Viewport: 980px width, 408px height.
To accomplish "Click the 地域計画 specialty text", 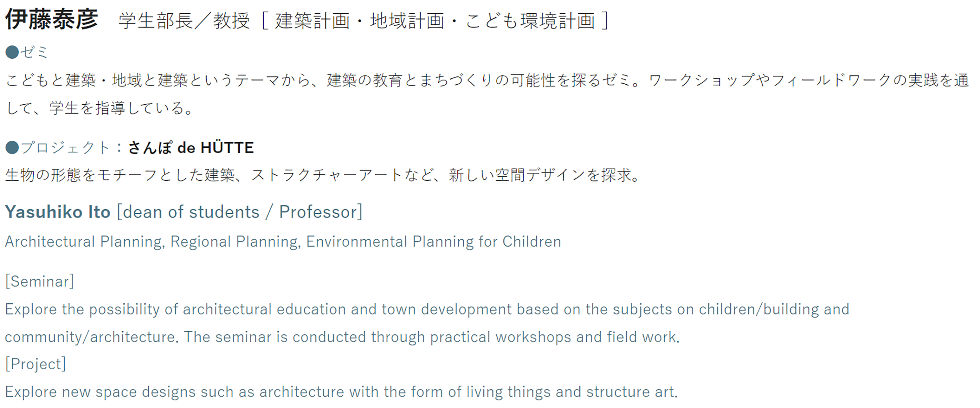I will [407, 21].
